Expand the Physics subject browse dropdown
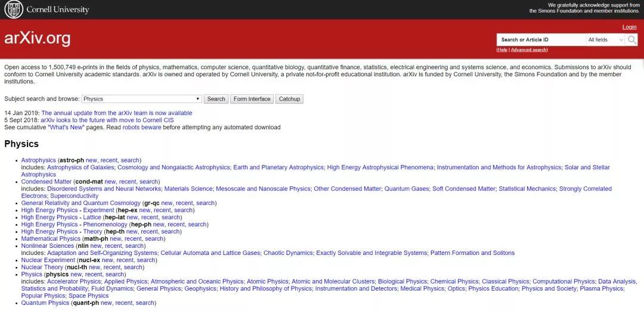Image resolution: width=644 pixels, height=311 pixels. tap(141, 99)
